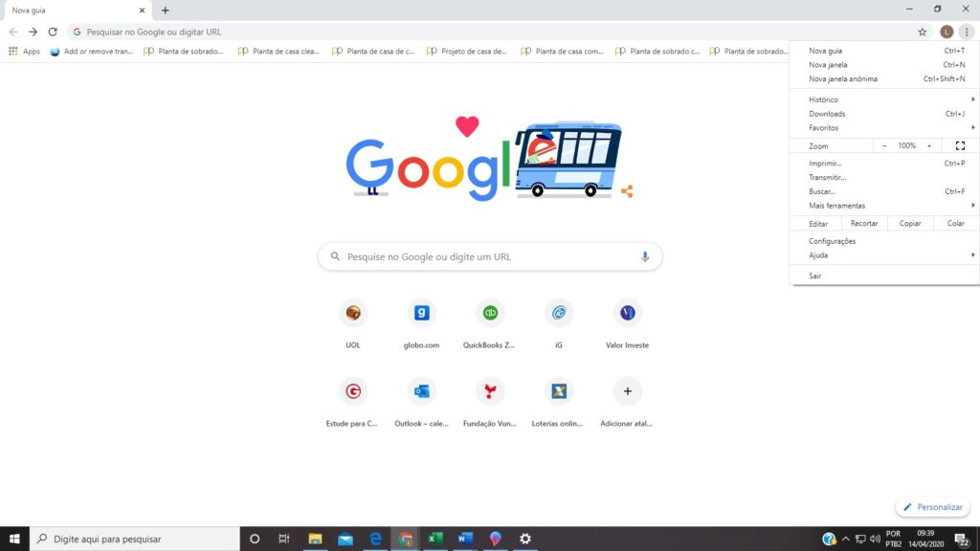The width and height of the screenshot is (980, 551).
Task: Open Windows Settings from the taskbar
Action: 525,539
